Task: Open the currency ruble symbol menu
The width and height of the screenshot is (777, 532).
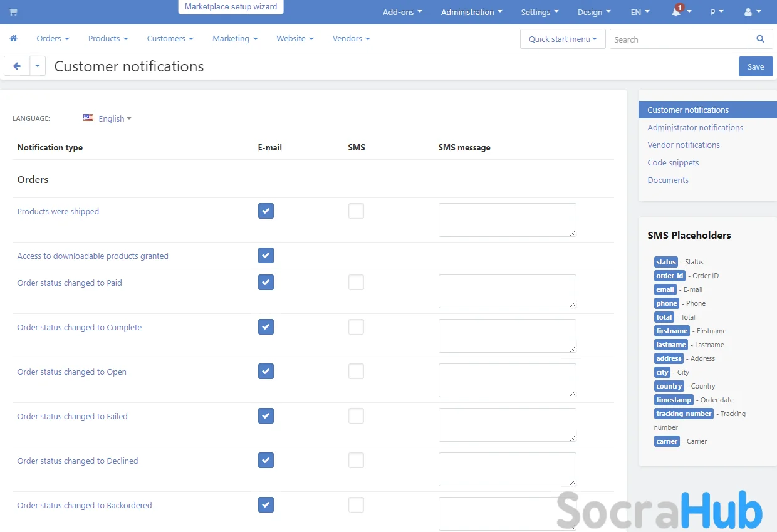Action: coord(713,12)
